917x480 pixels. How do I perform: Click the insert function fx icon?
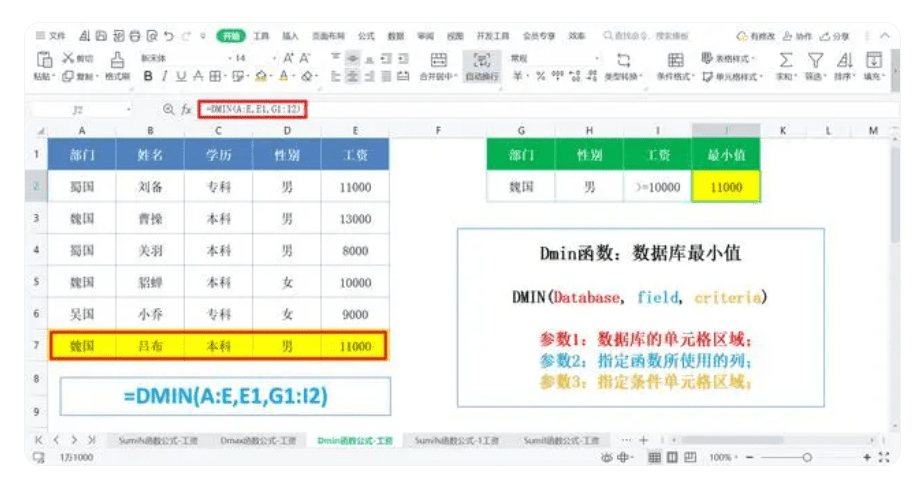(x=186, y=108)
